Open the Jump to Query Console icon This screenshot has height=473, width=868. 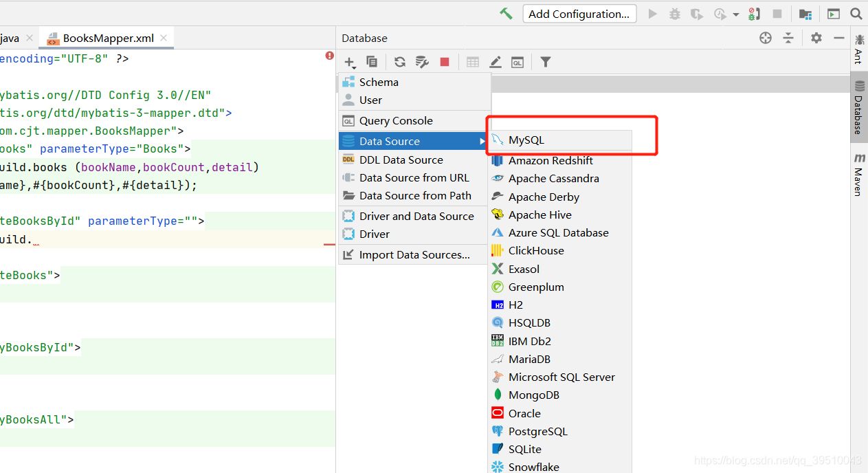coord(518,63)
